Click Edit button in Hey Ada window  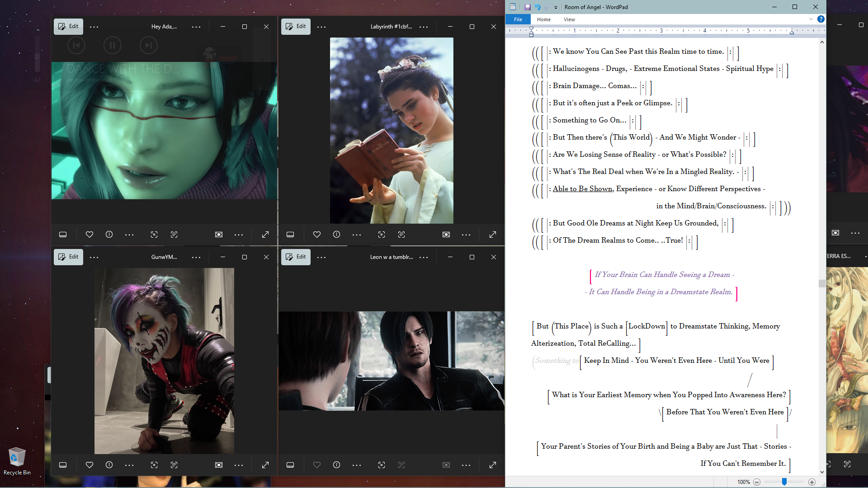pos(69,27)
